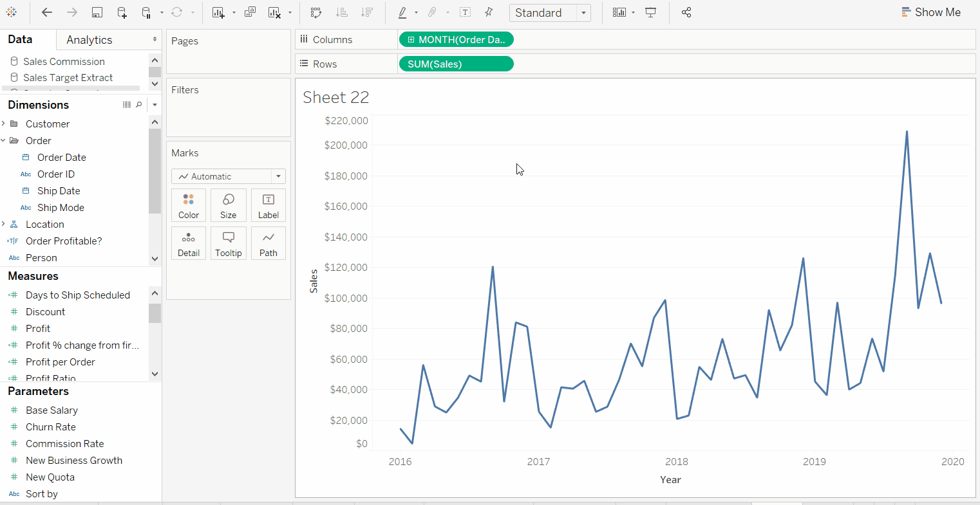Click the SUM(Sales) pill on Rows

coord(456,64)
